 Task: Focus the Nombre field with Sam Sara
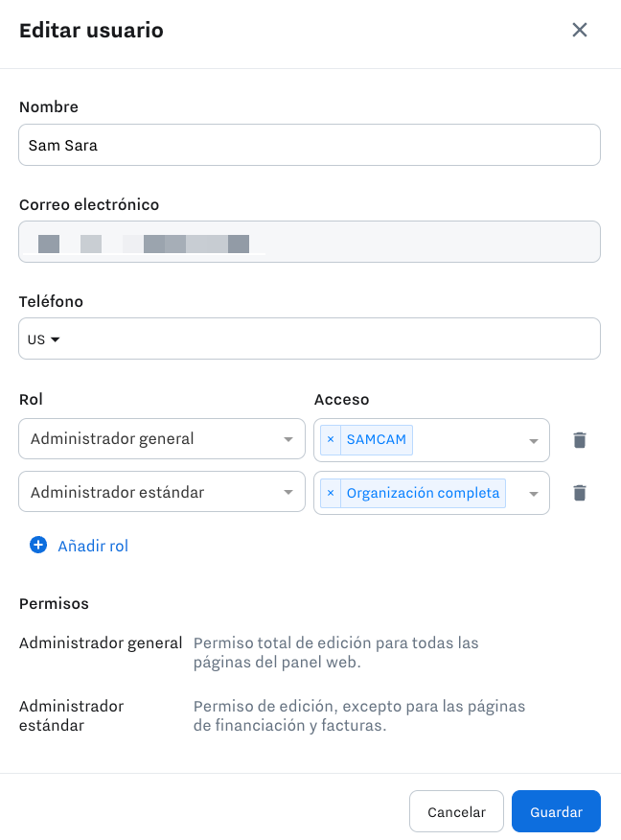pyautogui.click(x=310, y=145)
